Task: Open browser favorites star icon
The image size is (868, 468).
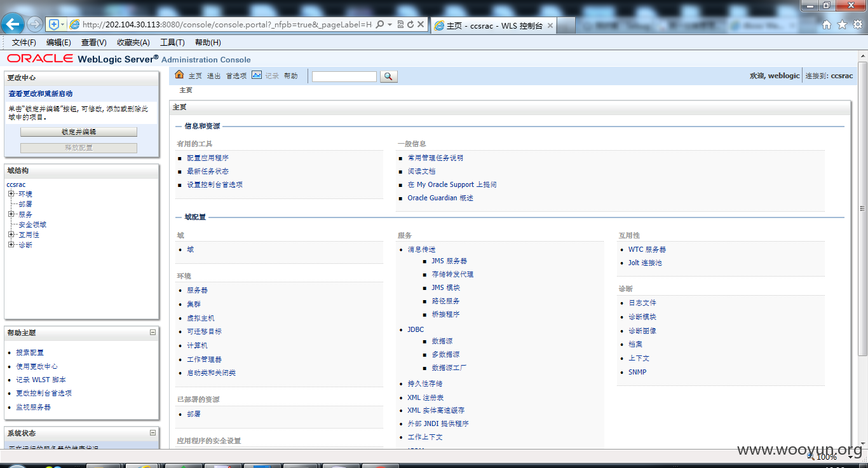Action: [x=842, y=24]
